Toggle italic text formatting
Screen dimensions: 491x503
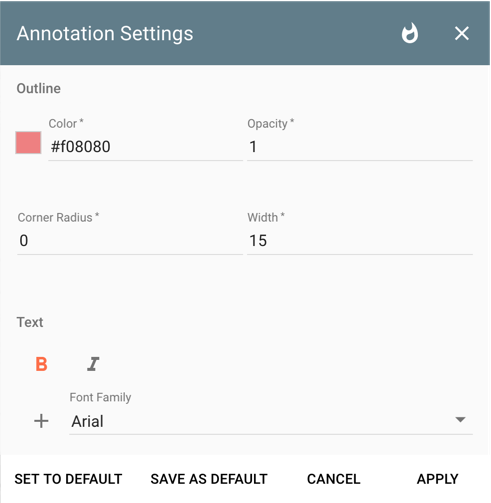tap(93, 364)
